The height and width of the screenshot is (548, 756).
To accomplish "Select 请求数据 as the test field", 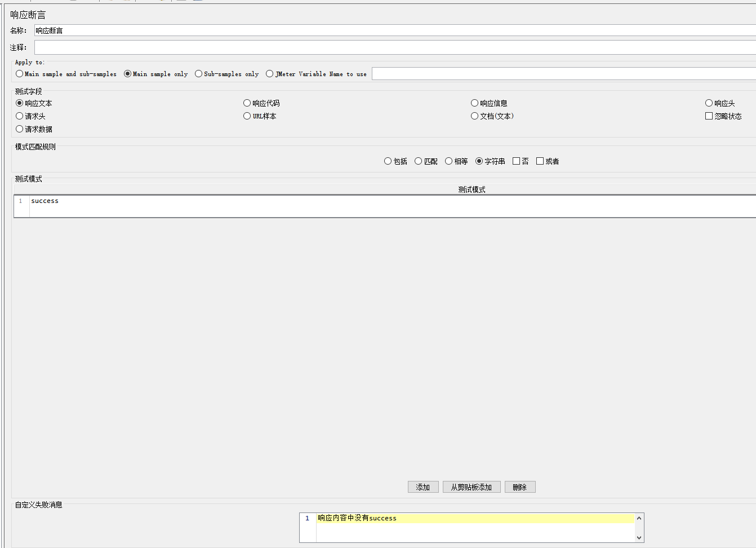I will coord(20,129).
